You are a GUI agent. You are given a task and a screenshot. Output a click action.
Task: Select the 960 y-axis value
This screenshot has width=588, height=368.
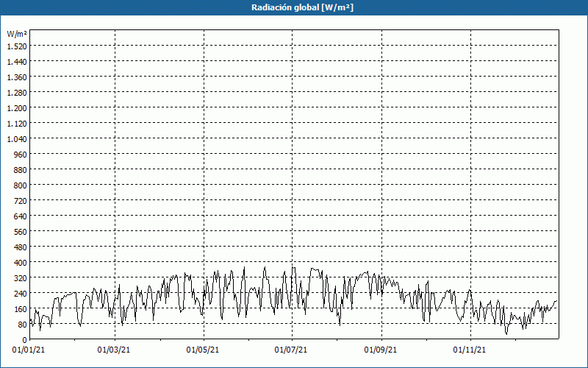pyautogui.click(x=20, y=155)
